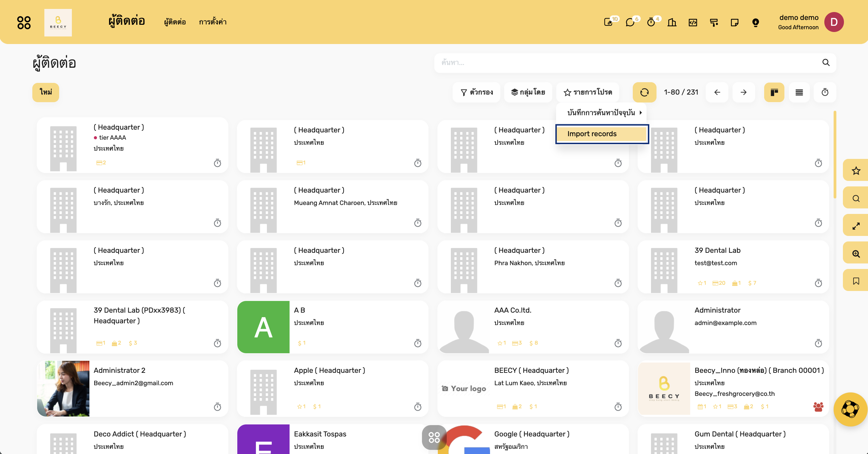Open Administrator 2 profile photo
Screen dimensions: 868x454
(x=63, y=389)
